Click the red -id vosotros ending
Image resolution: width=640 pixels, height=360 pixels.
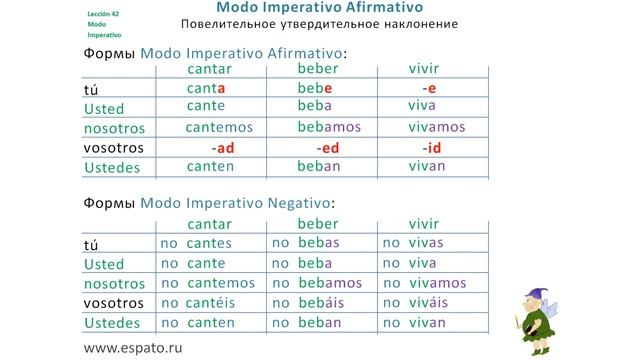tap(432, 148)
